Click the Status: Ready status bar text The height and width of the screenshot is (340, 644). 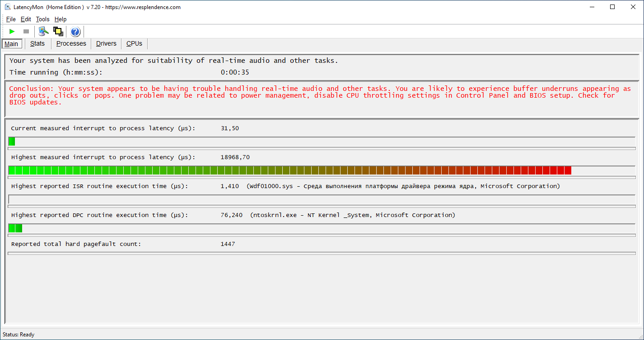(19, 335)
